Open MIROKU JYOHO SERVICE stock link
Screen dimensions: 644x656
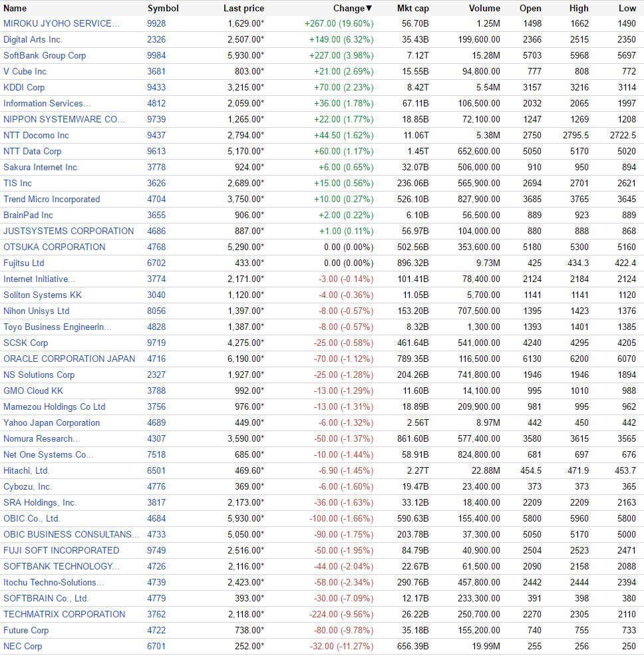click(x=61, y=23)
